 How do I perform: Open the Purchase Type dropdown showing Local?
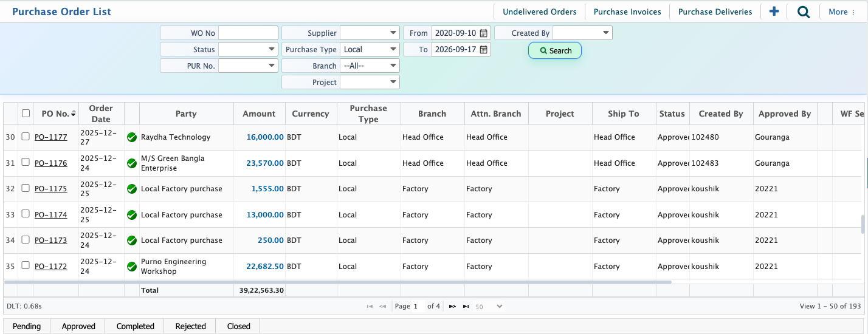[370, 49]
